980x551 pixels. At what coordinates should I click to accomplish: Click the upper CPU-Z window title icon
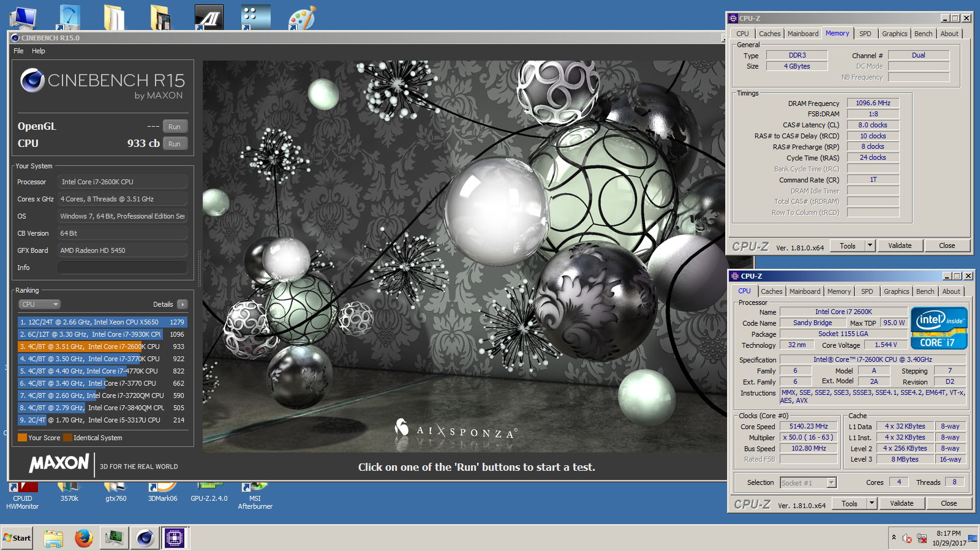[x=733, y=18]
